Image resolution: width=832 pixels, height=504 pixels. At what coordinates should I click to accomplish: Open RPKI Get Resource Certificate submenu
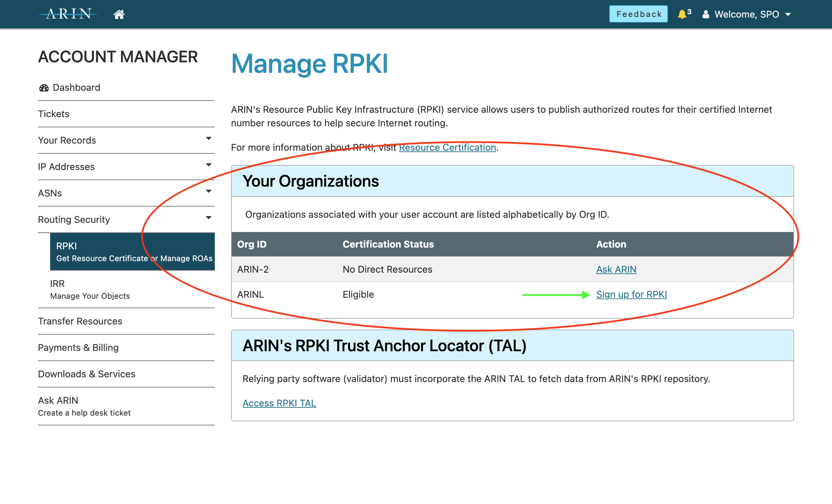(132, 252)
